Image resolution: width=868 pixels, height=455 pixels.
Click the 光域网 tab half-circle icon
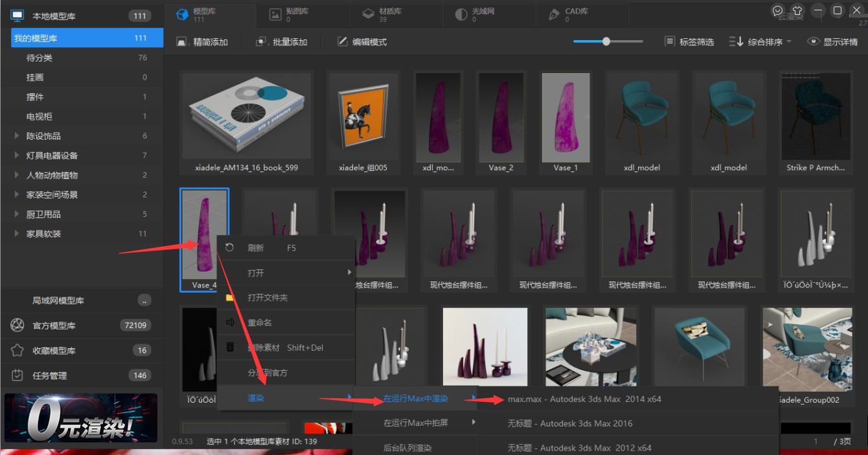461,14
